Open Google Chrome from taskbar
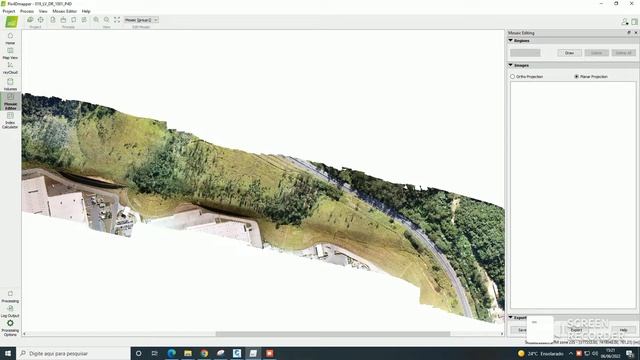640x360 pixels. pyautogui.click(x=204, y=353)
